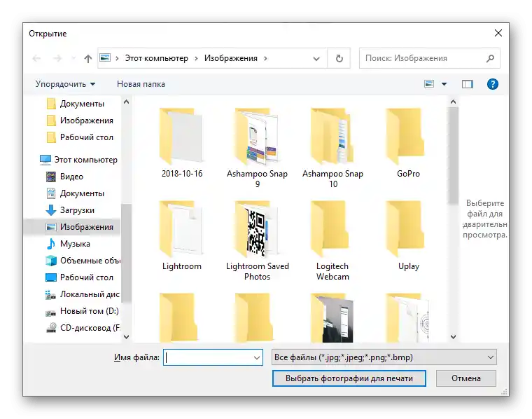Close the 'Открытие' dialog
Image resolution: width=532 pixels, height=419 pixels.
(x=498, y=33)
